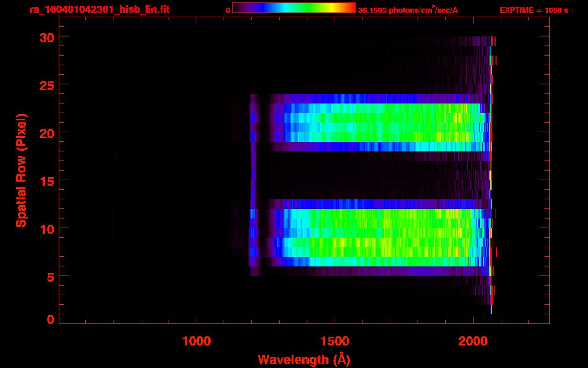Image resolution: width=588 pixels, height=368 pixels.
Task: Click the Wavelength (Å) axis title
Action: click(304, 359)
